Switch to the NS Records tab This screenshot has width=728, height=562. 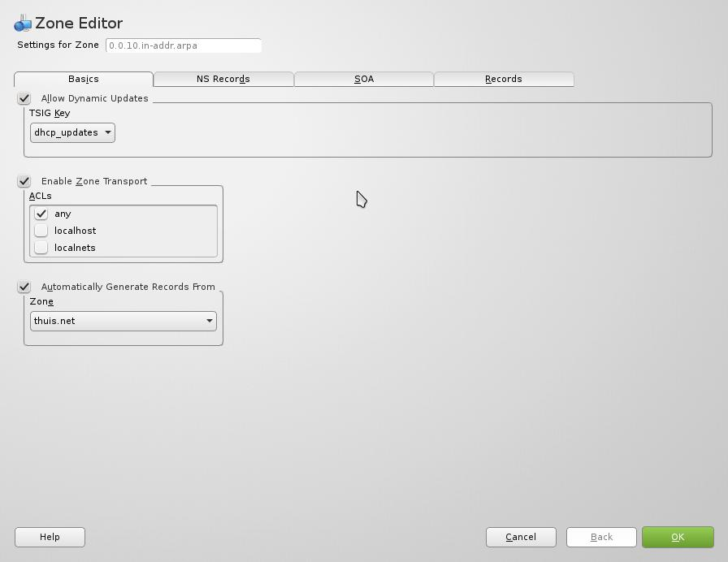[x=223, y=79]
